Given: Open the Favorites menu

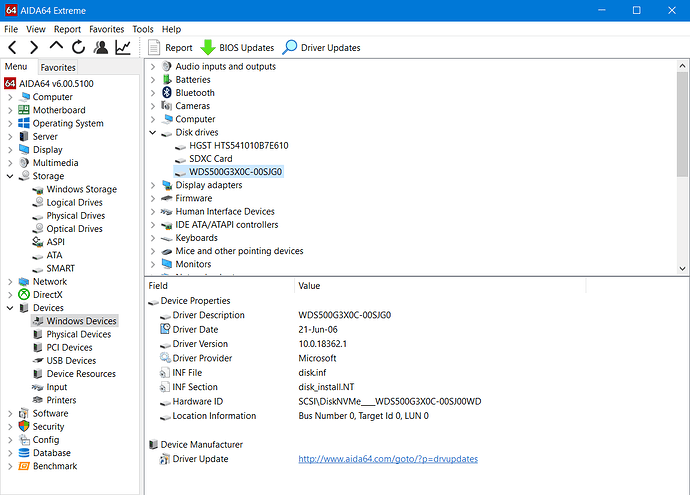Looking at the screenshot, I should coord(106,29).
